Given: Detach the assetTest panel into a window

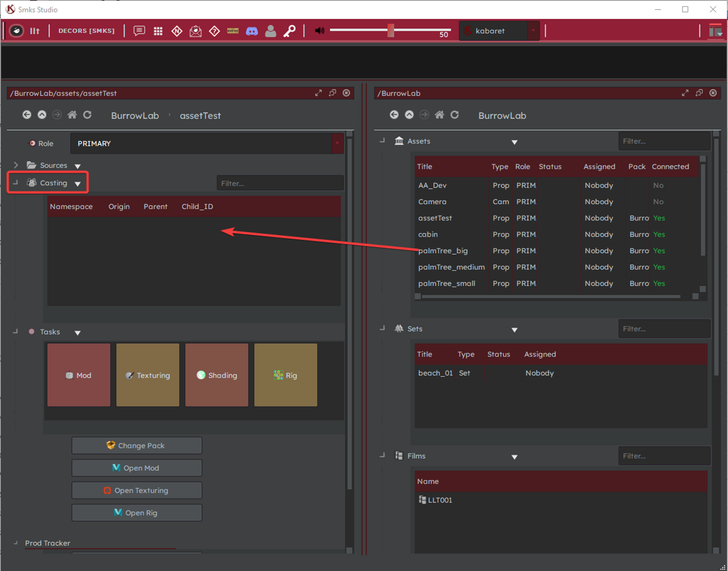Looking at the screenshot, I should (332, 93).
